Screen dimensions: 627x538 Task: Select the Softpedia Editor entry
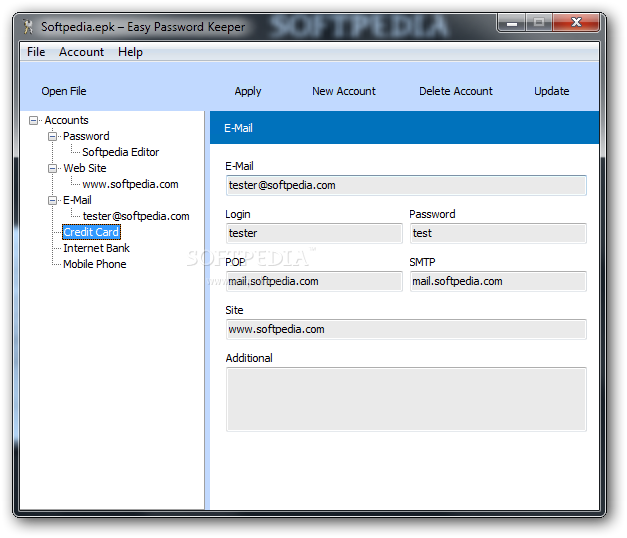120,152
